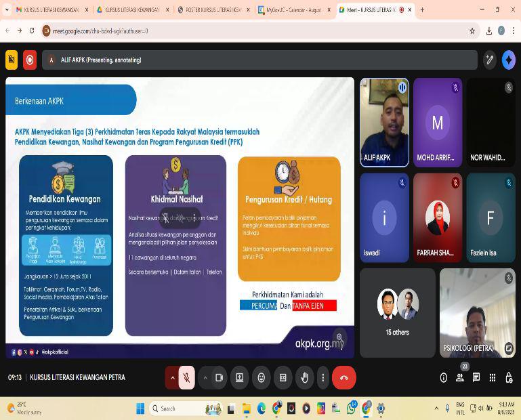521x420 pixels.
Task: Click the annotation pen button
Action: [x=489, y=60]
